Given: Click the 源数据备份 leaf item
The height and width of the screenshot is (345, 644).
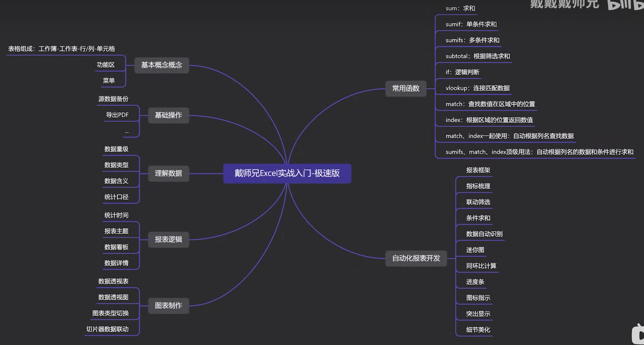Looking at the screenshot, I should pyautogui.click(x=113, y=99).
